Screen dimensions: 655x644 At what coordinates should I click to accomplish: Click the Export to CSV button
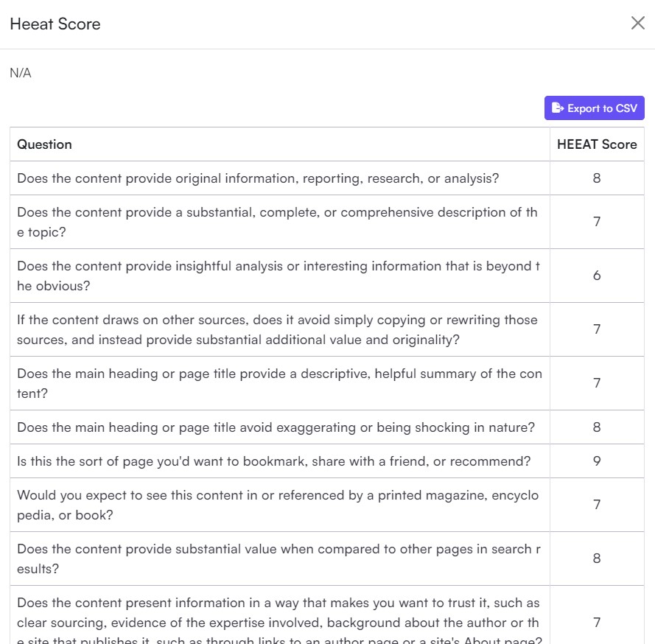(595, 108)
